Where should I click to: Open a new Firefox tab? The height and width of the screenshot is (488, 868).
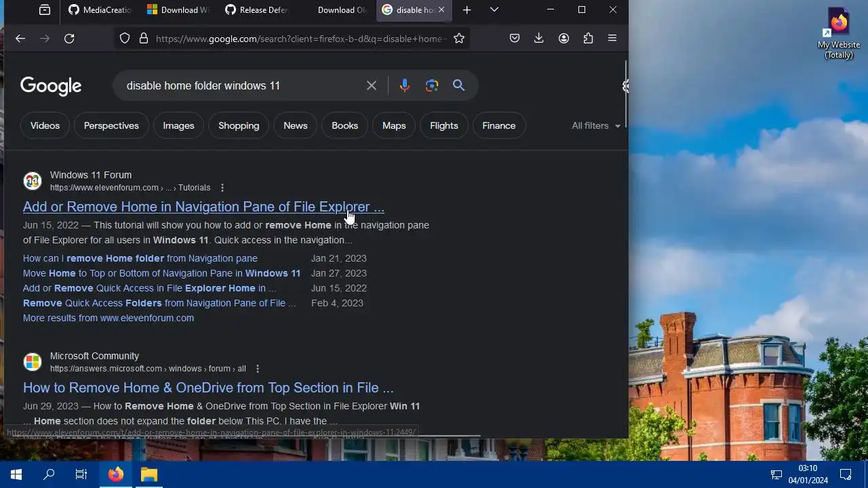(467, 9)
